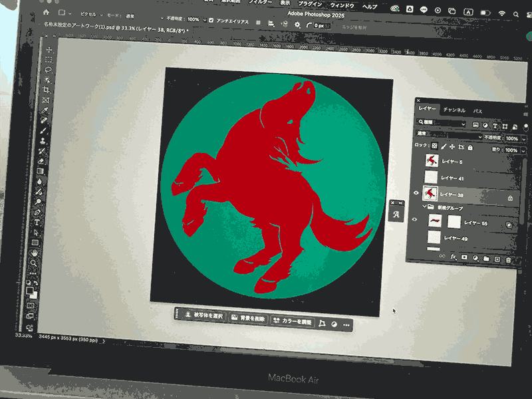The width and height of the screenshot is (532, 399).
Task: Select the Spot Healing Brush tool
Action: click(x=44, y=120)
